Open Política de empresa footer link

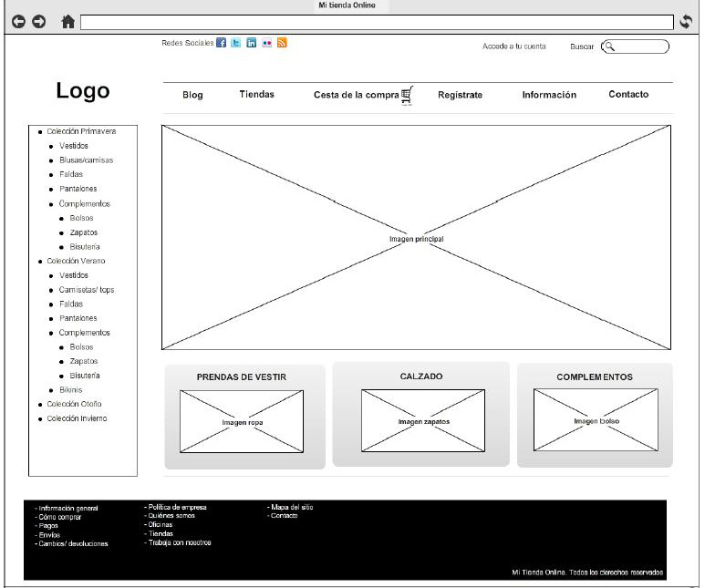(x=177, y=507)
